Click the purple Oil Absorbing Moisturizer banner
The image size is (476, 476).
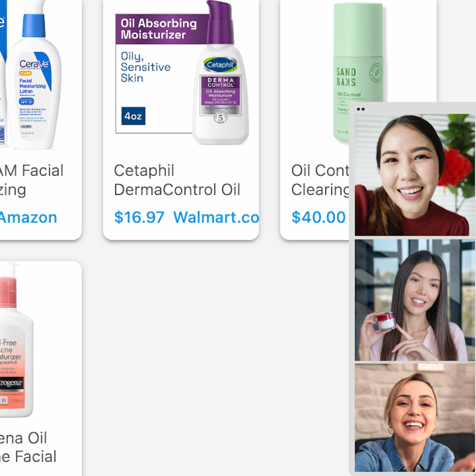click(x=162, y=29)
